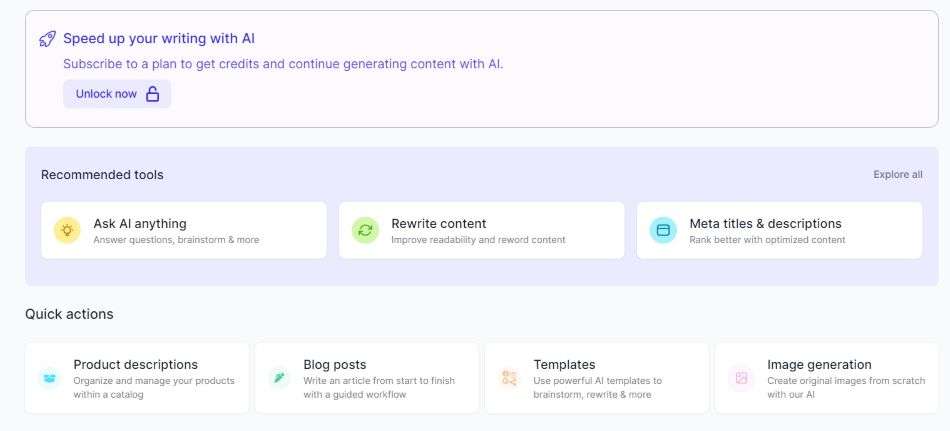This screenshot has height=431, width=950.
Task: Click the rocket icon beside Speed up heading
Action: (x=47, y=39)
